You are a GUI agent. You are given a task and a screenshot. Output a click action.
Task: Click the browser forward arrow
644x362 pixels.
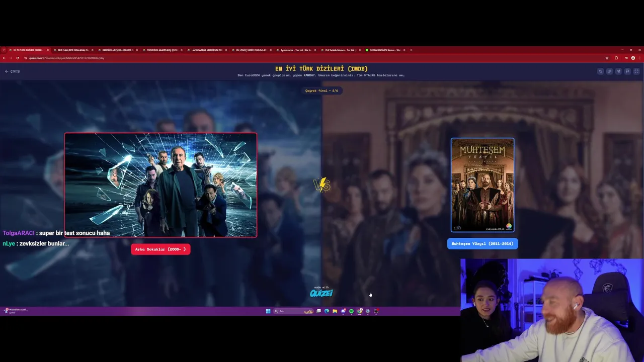click(x=11, y=58)
